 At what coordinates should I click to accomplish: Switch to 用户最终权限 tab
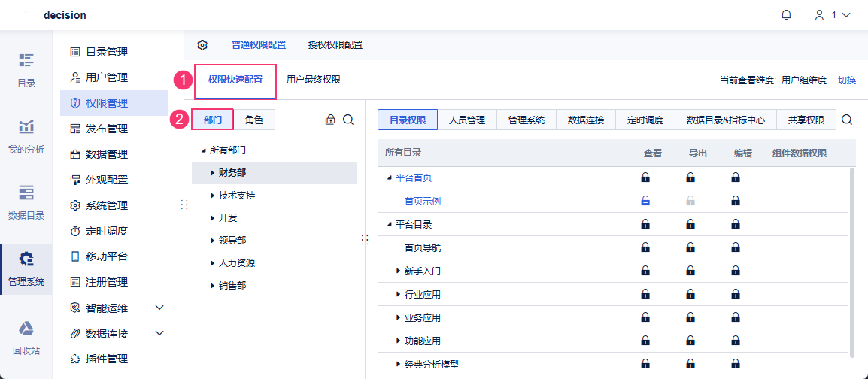pyautogui.click(x=313, y=79)
